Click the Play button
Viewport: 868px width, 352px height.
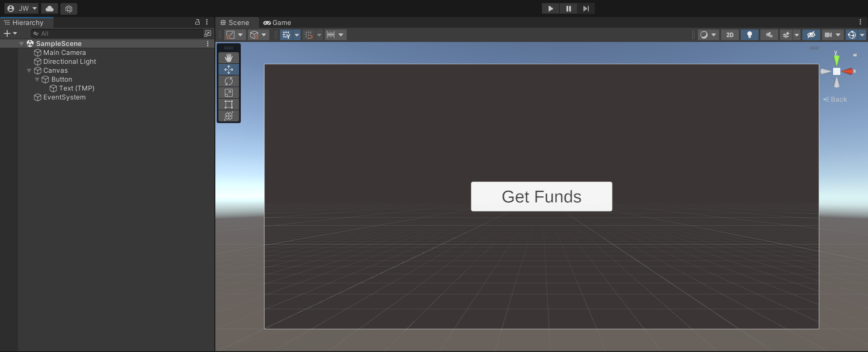click(x=550, y=8)
